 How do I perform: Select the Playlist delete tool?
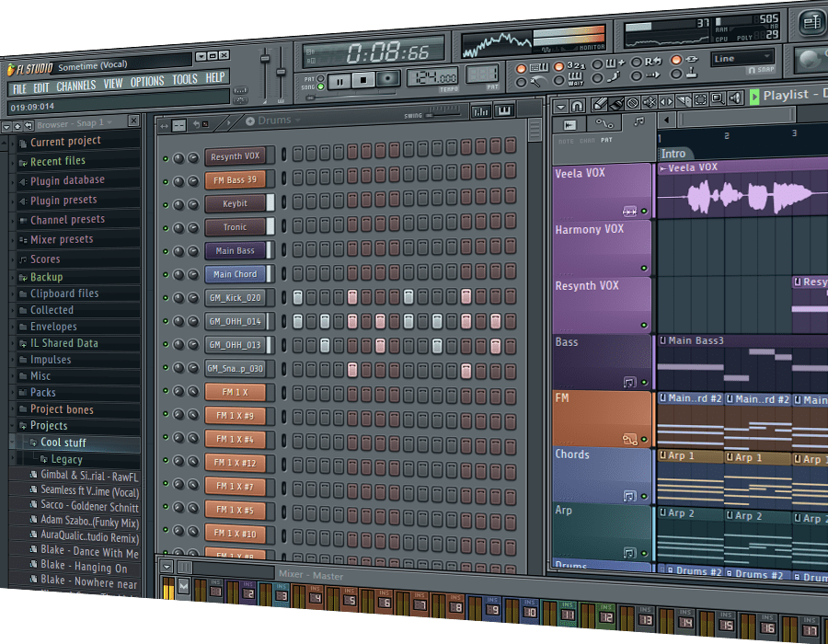(633, 103)
